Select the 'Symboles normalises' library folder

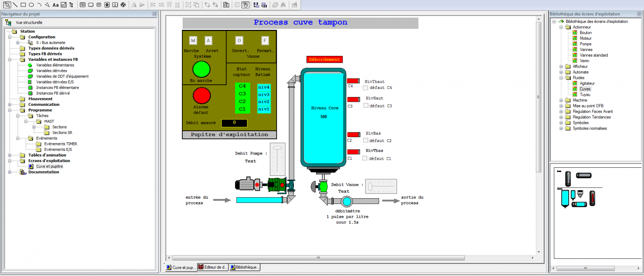(590, 128)
